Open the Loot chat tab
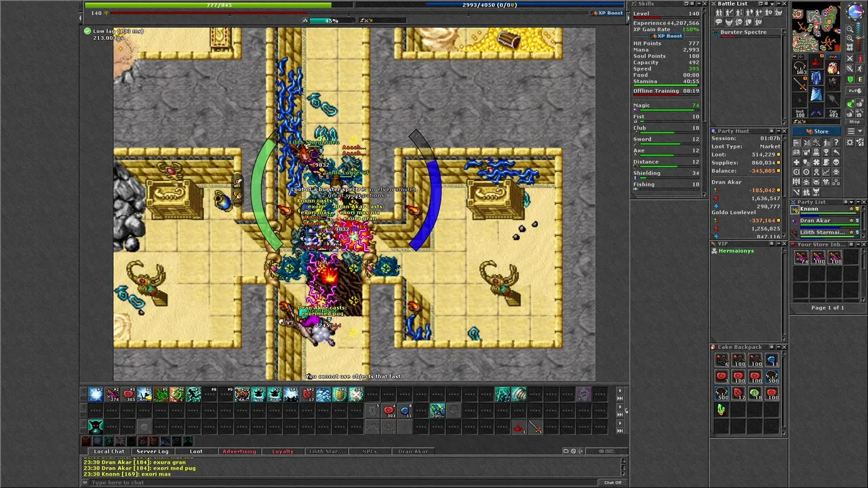 coord(196,451)
